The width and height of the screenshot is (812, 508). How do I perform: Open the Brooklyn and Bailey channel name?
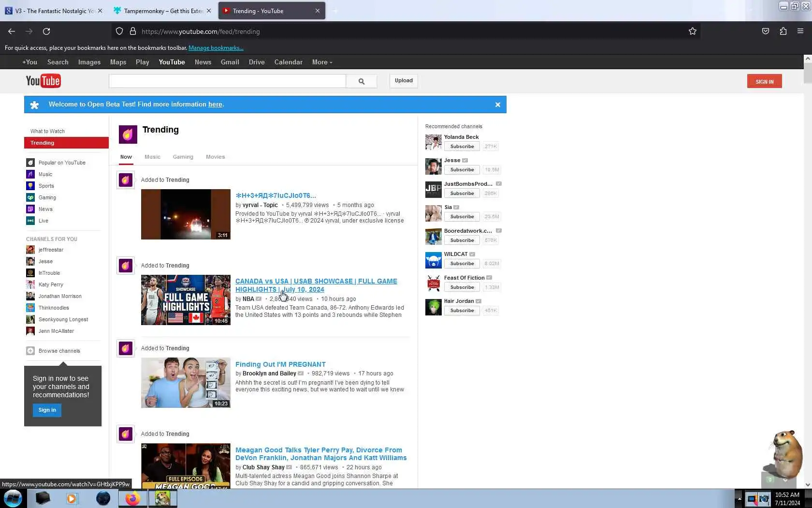click(x=269, y=374)
